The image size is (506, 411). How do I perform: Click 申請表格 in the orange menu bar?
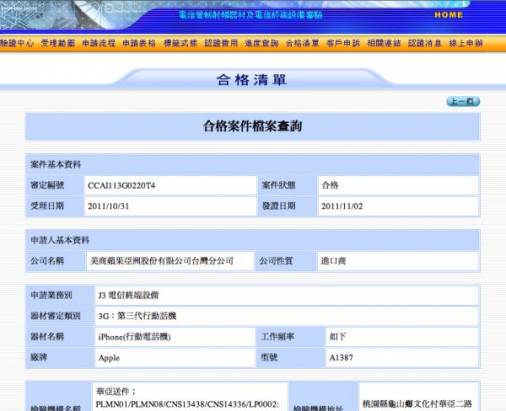click(x=139, y=43)
